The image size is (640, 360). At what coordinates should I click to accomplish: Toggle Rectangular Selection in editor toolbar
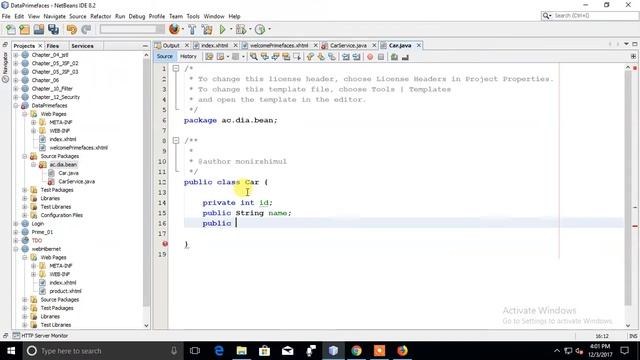point(297,57)
